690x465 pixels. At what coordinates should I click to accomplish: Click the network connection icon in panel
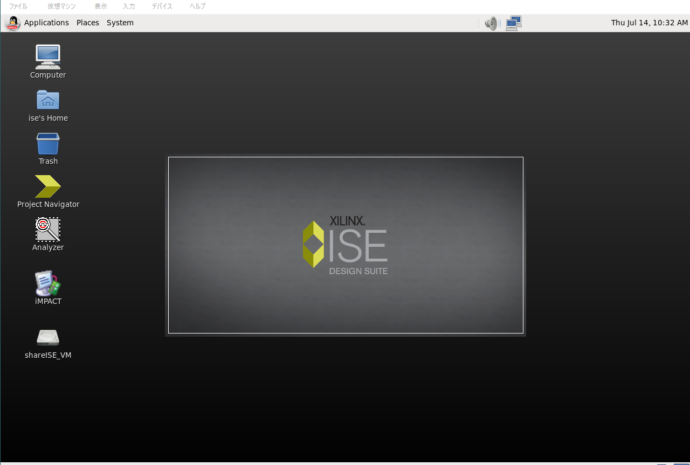(514, 23)
